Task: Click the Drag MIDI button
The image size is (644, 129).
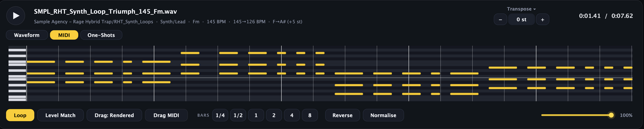Action: (x=166, y=115)
